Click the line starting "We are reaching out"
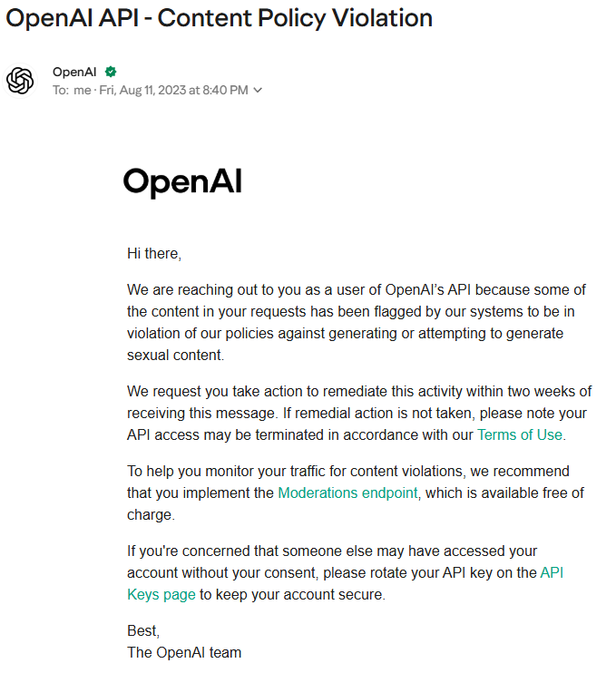This screenshot has width=616, height=673. pos(357,289)
